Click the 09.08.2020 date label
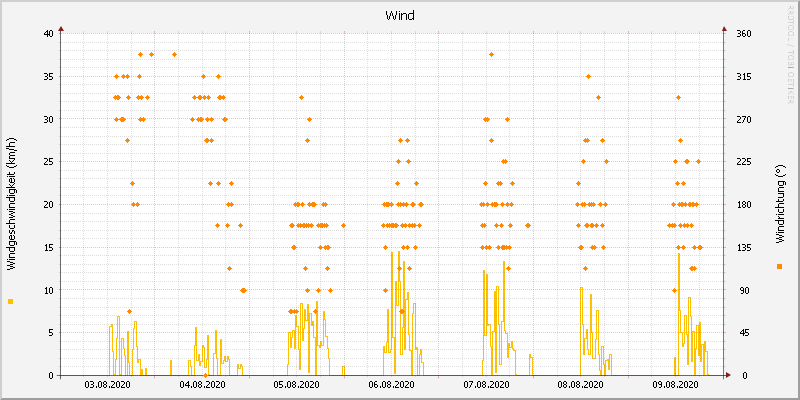 676,385
